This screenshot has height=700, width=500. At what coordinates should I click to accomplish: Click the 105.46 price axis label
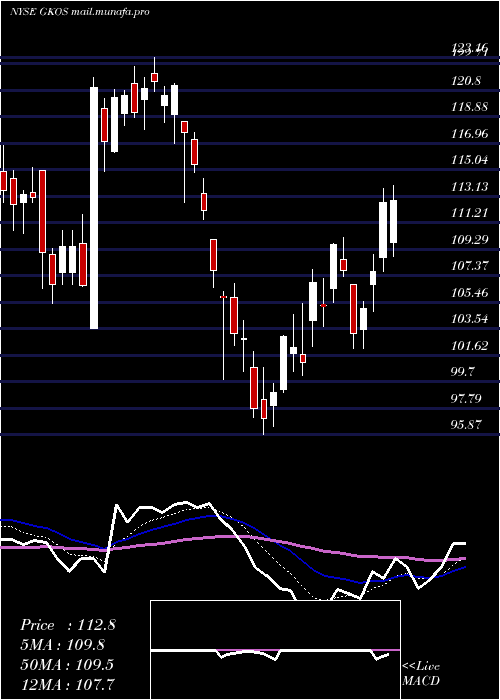pos(469,293)
